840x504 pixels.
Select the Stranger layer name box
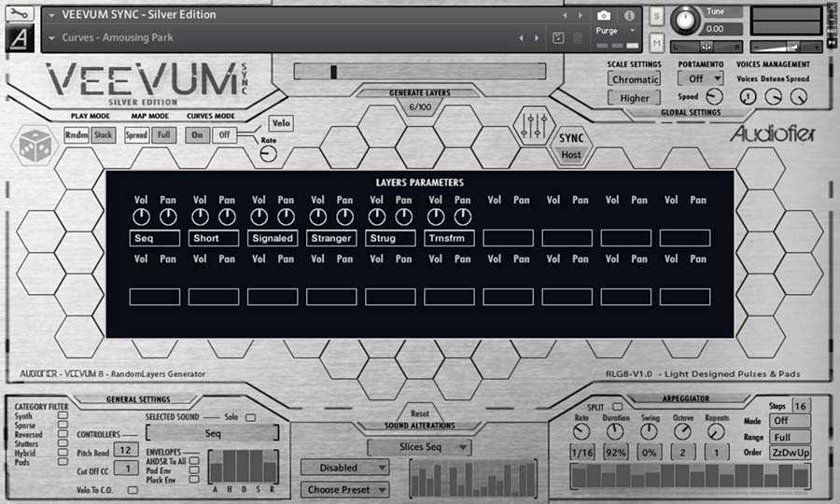coord(331,238)
